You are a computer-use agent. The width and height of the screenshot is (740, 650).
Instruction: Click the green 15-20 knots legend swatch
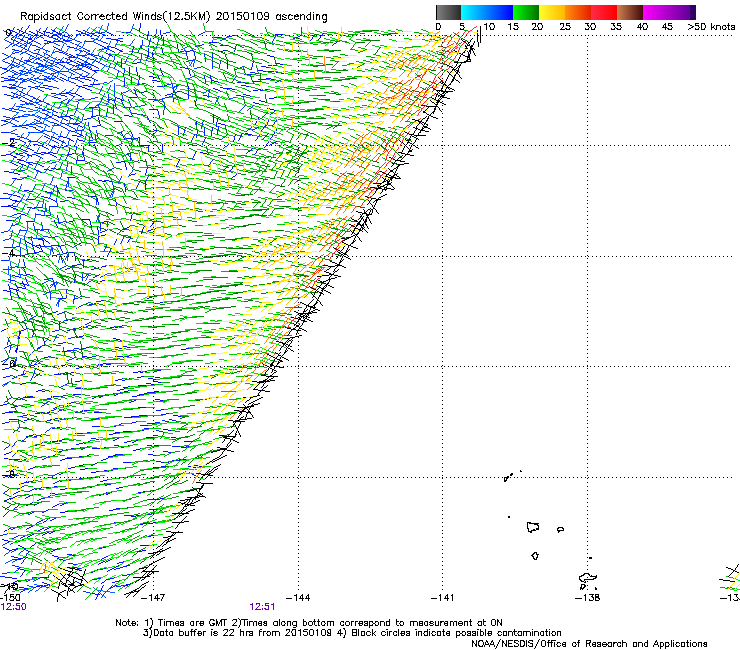pyautogui.click(x=526, y=12)
